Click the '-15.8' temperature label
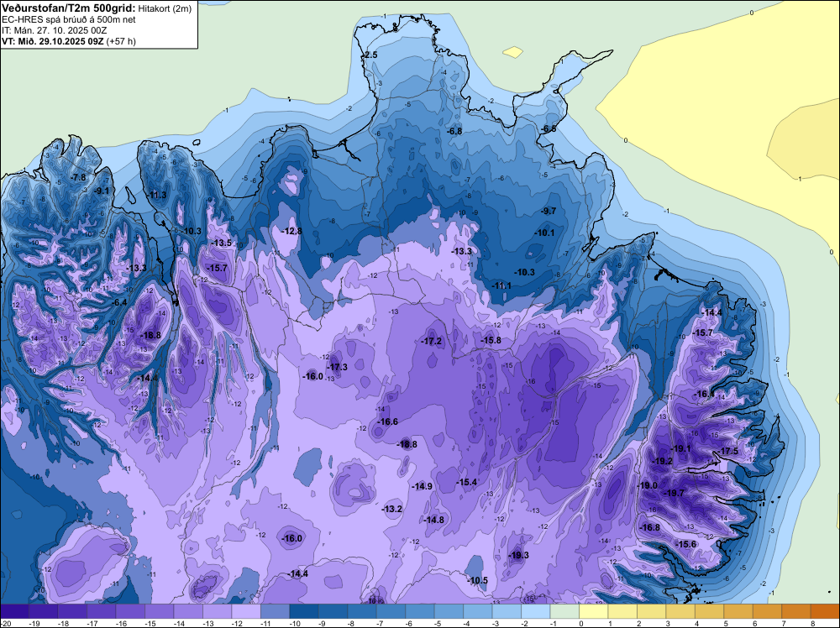Screen dimensions: 840x628 tap(491, 340)
